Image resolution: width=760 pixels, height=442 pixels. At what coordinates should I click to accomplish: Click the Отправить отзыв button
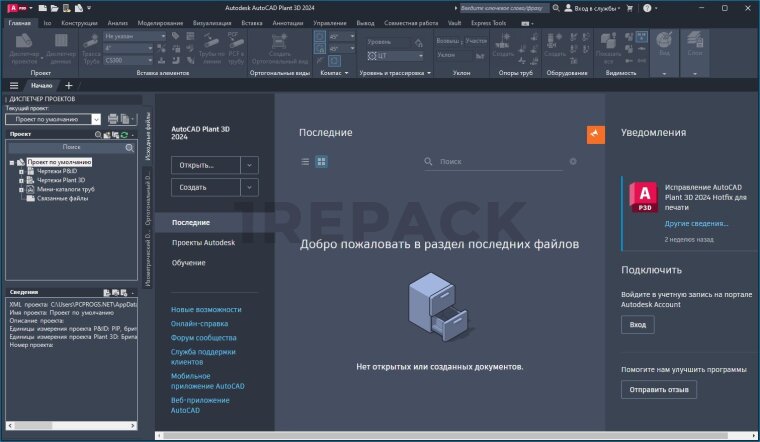[658, 389]
